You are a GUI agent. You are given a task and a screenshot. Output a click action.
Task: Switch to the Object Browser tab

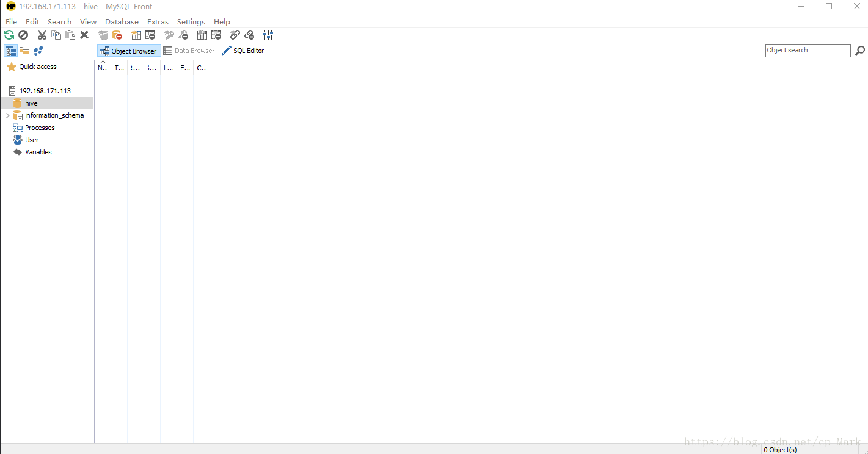(129, 51)
